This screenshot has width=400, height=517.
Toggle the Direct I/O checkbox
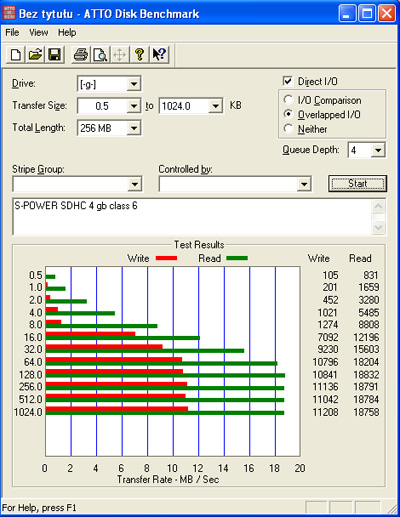click(x=287, y=81)
